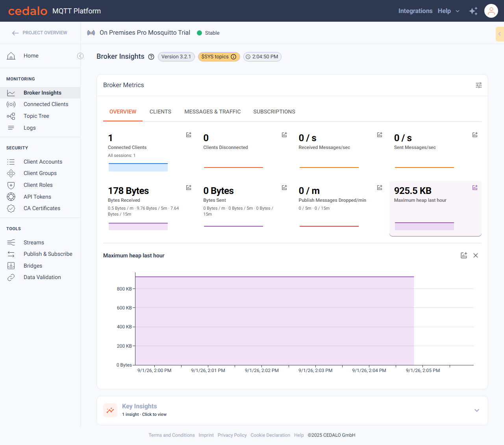Viewport: 504px width, 445px height.
Task: Open Publish & Subscribe tool
Action: pos(40,254)
